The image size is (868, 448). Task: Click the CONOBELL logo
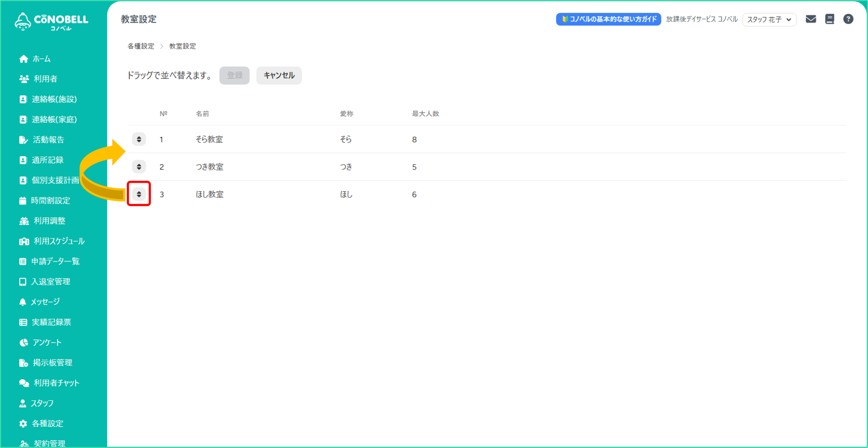point(52,22)
